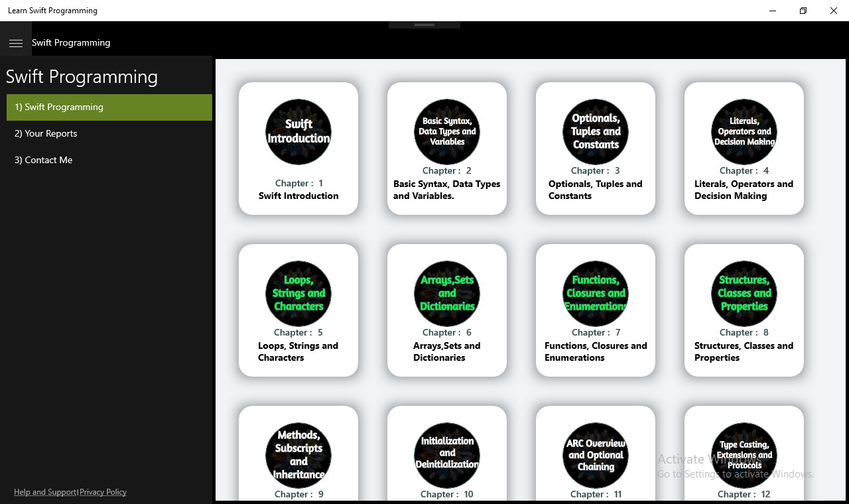This screenshot has width=849, height=504.
Task: Click the 'Optionals, Tuples and Constants' title under Chapter 3
Action: pyautogui.click(x=596, y=190)
